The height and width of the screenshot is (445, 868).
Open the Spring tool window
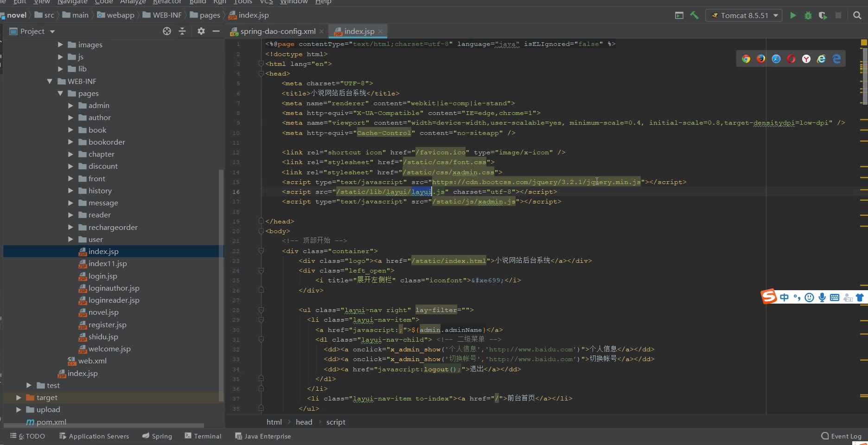click(x=157, y=436)
